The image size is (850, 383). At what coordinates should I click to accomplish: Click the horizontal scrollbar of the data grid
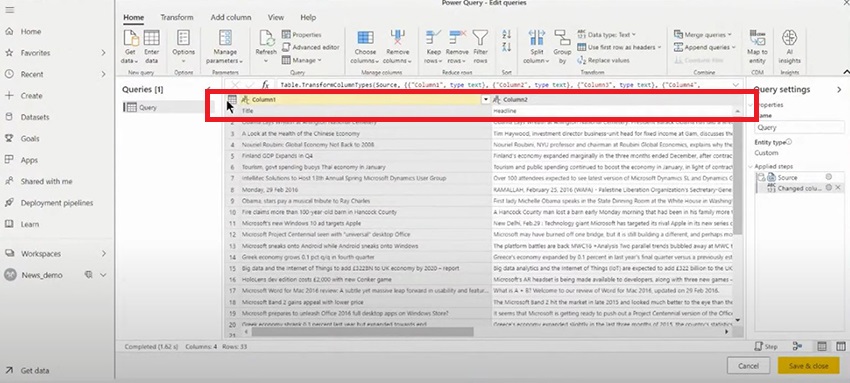coord(362,332)
